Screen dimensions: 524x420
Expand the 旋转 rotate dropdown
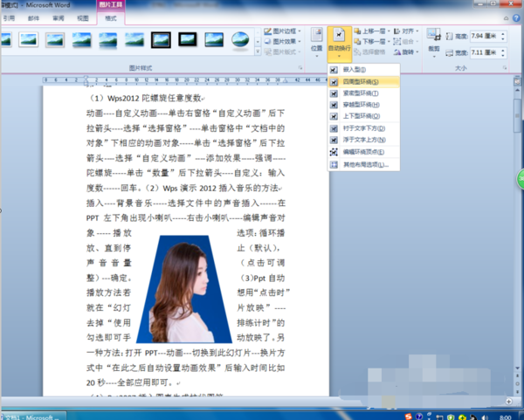click(x=410, y=51)
